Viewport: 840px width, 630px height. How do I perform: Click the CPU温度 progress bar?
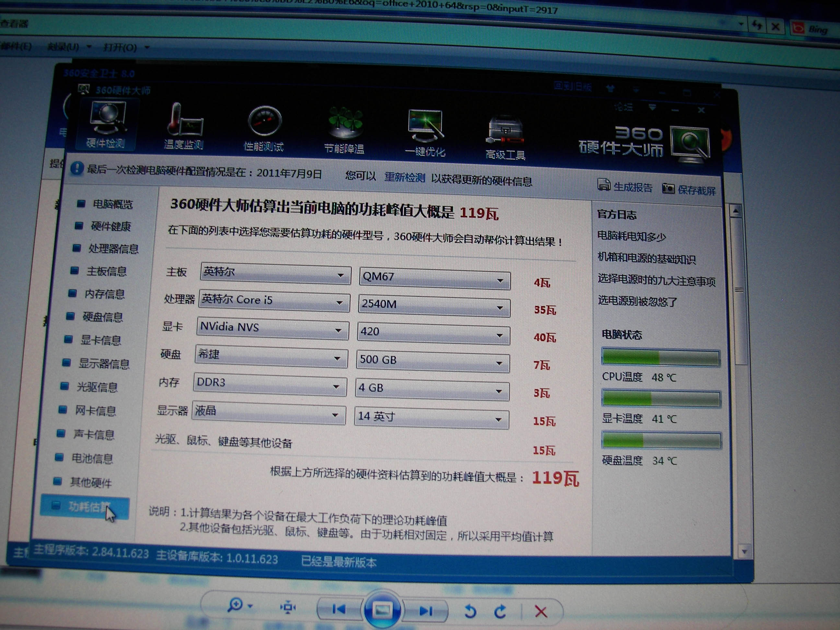(661, 358)
